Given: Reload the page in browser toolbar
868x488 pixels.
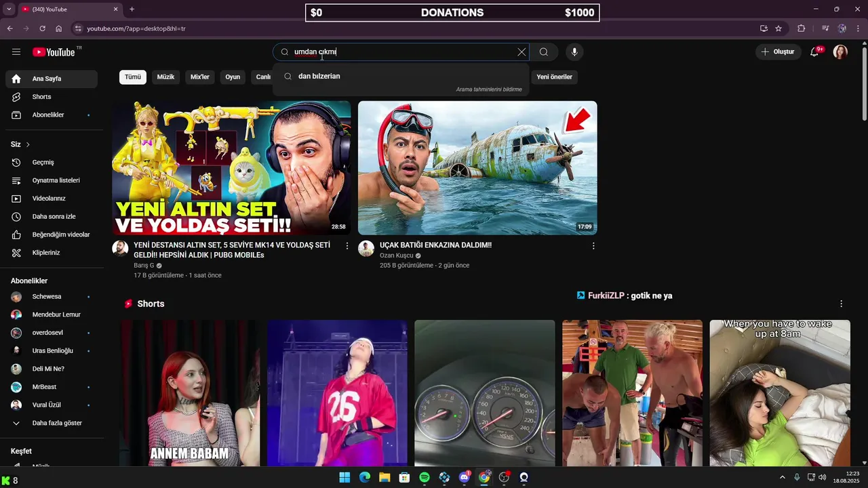Looking at the screenshot, I should [42, 28].
